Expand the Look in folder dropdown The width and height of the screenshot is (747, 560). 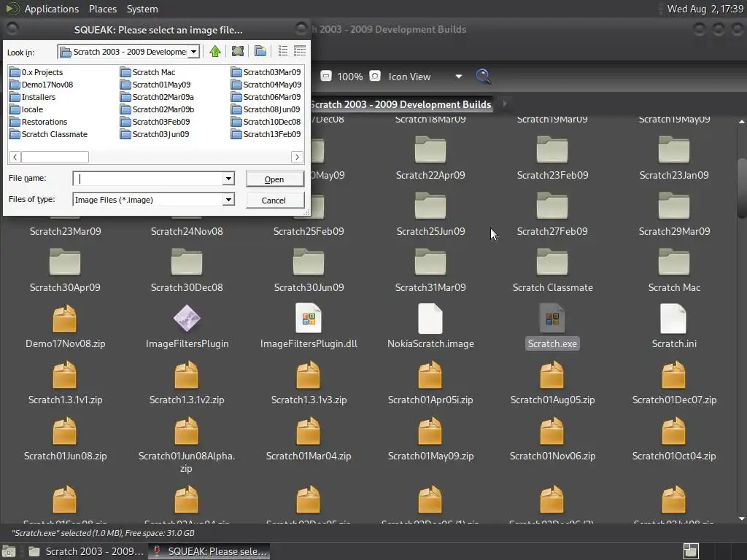tap(193, 52)
